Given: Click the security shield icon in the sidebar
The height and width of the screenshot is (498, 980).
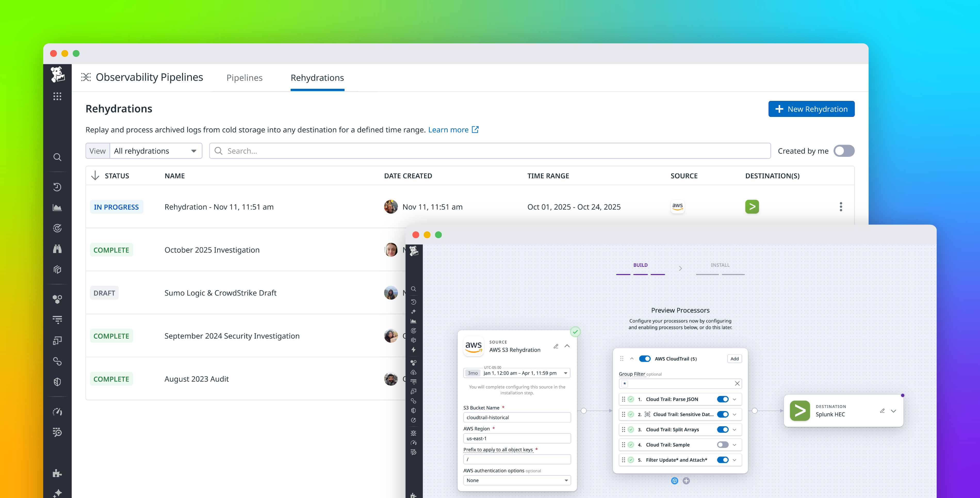Looking at the screenshot, I should pyautogui.click(x=57, y=382).
